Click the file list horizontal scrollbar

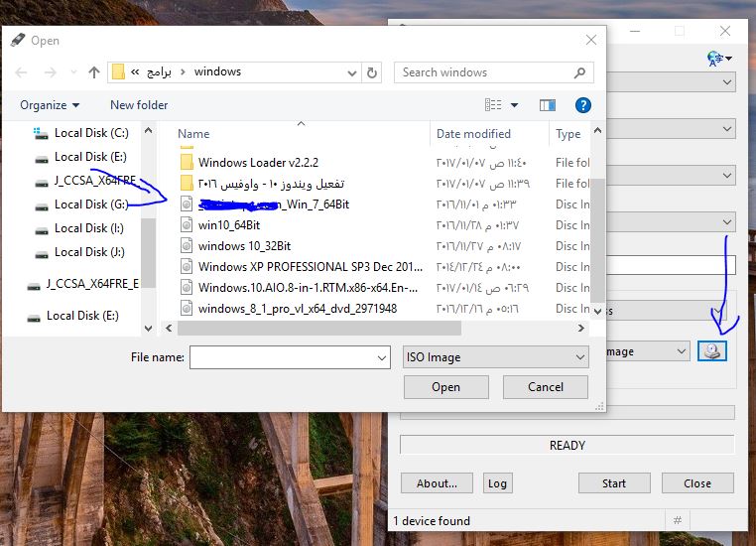(319, 328)
